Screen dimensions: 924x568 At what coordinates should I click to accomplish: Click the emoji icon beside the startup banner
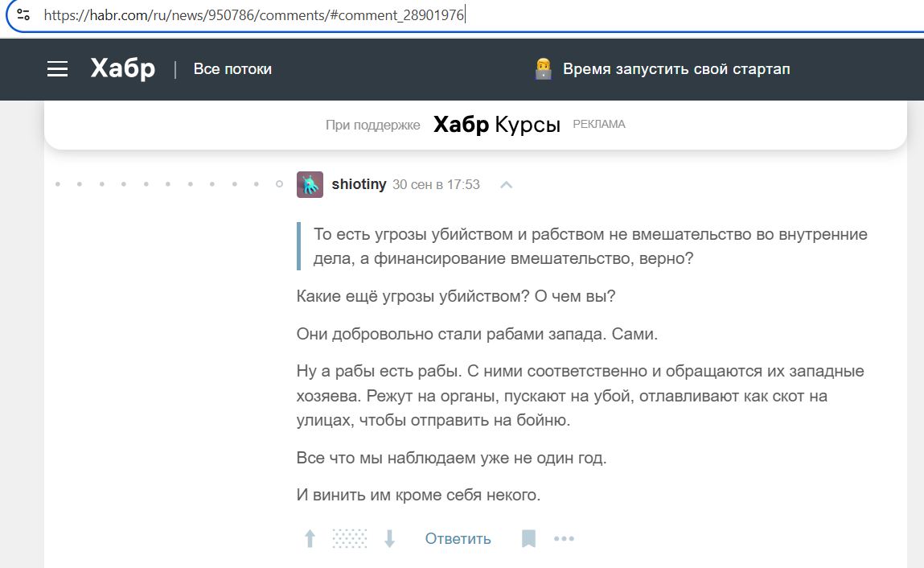coord(543,69)
